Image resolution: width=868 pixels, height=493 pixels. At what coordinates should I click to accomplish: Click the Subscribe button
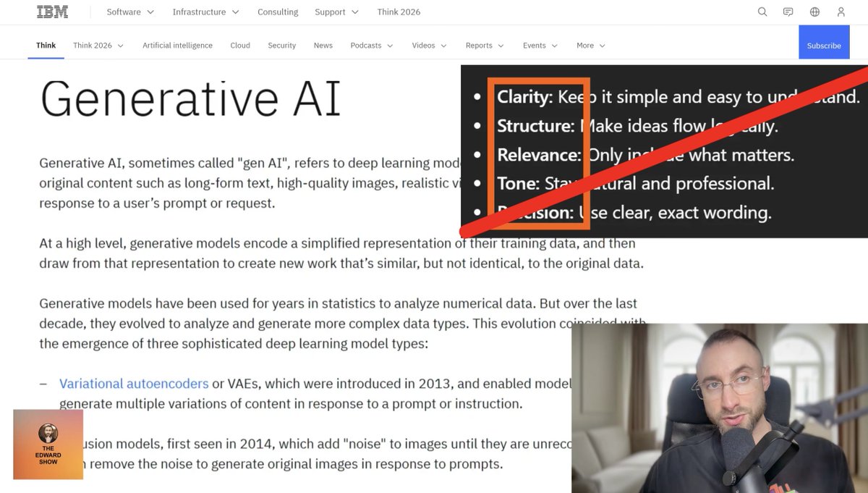pos(824,44)
